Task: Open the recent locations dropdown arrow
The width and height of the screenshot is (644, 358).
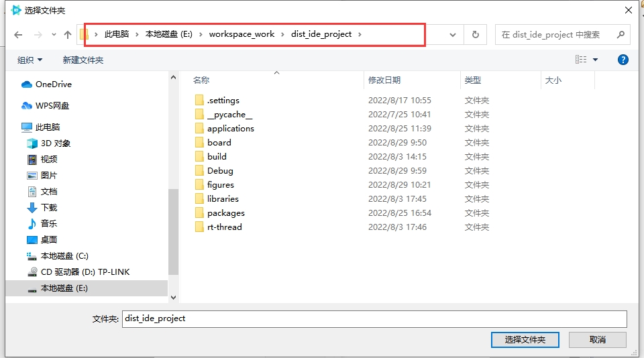Action: pyautogui.click(x=54, y=34)
